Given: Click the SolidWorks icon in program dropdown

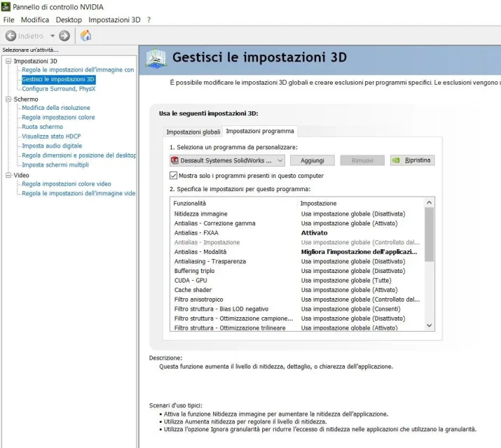Looking at the screenshot, I should [x=174, y=160].
